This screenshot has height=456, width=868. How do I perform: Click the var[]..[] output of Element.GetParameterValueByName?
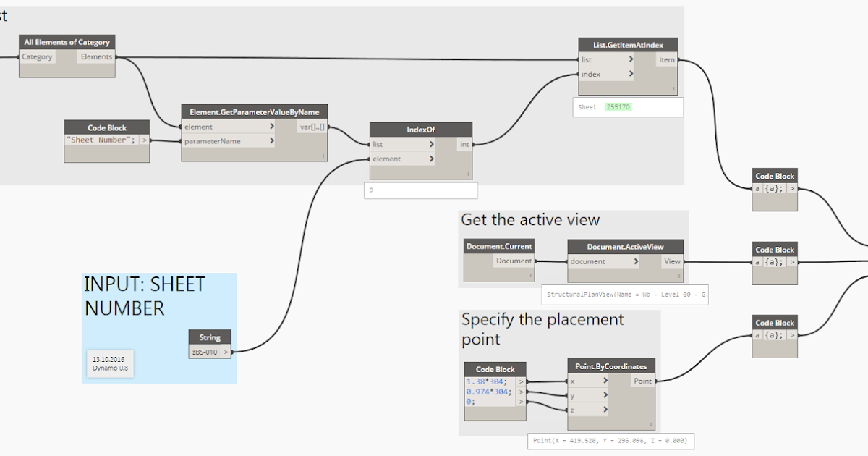coord(312,126)
